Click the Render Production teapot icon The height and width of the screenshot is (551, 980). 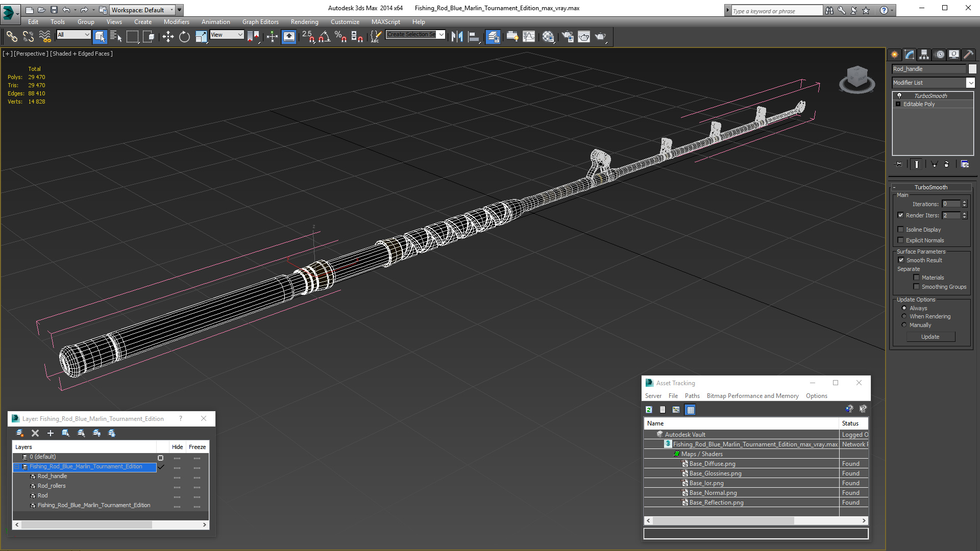point(601,36)
